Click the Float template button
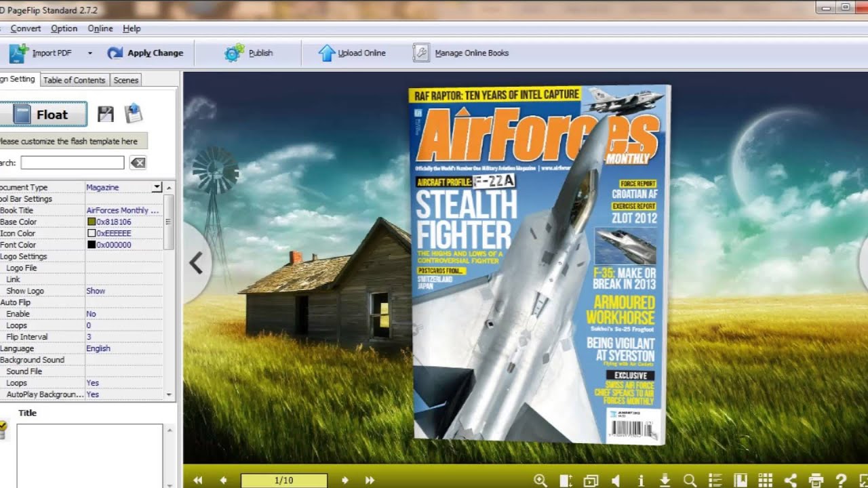This screenshot has height=488, width=868. (43, 115)
